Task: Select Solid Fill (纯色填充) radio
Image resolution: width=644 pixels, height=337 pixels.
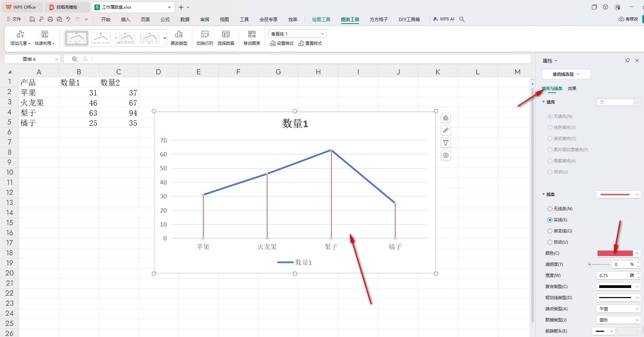Action: tap(550, 128)
